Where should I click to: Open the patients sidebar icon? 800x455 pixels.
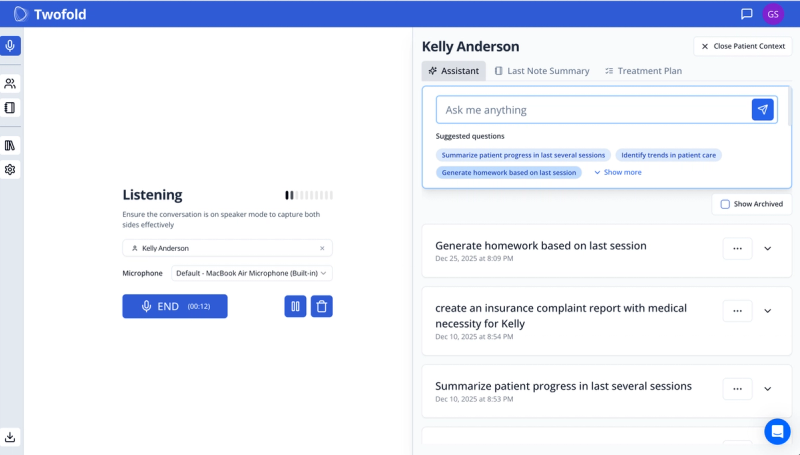tap(10, 84)
